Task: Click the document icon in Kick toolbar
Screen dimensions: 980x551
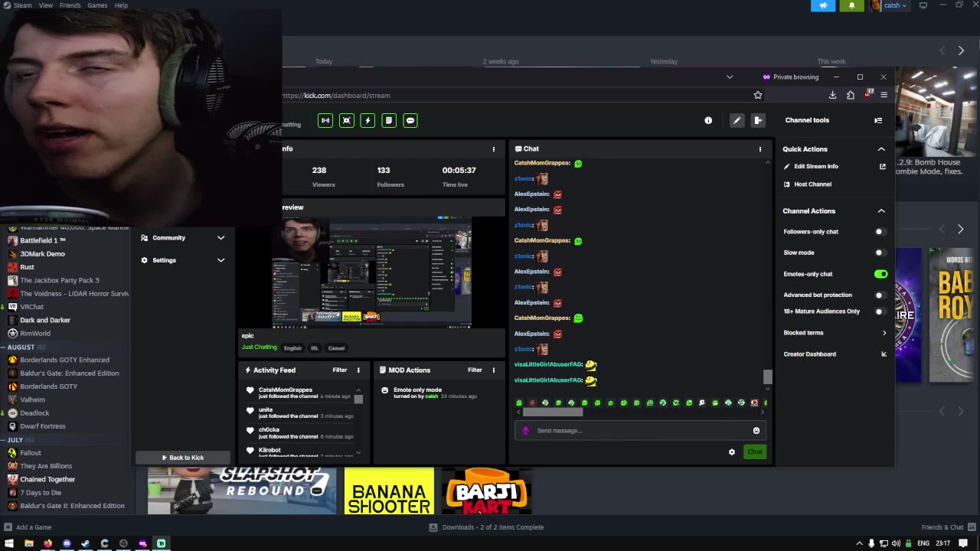Action: click(389, 120)
